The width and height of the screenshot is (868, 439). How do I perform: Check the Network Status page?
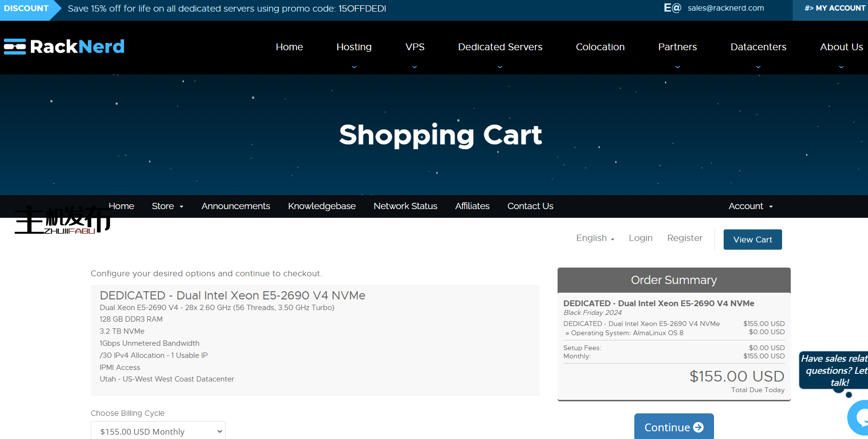pyautogui.click(x=405, y=206)
